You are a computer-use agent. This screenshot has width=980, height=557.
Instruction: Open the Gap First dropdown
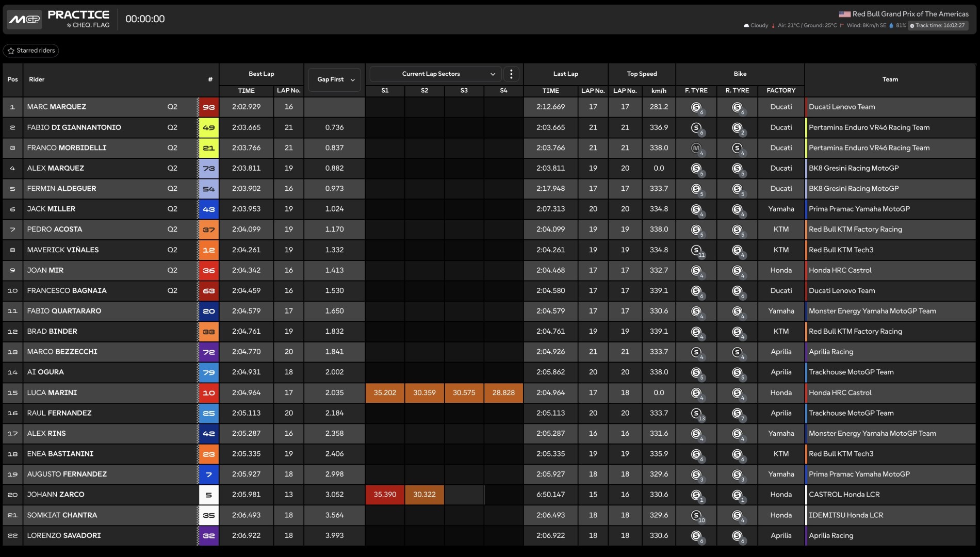[x=335, y=79]
